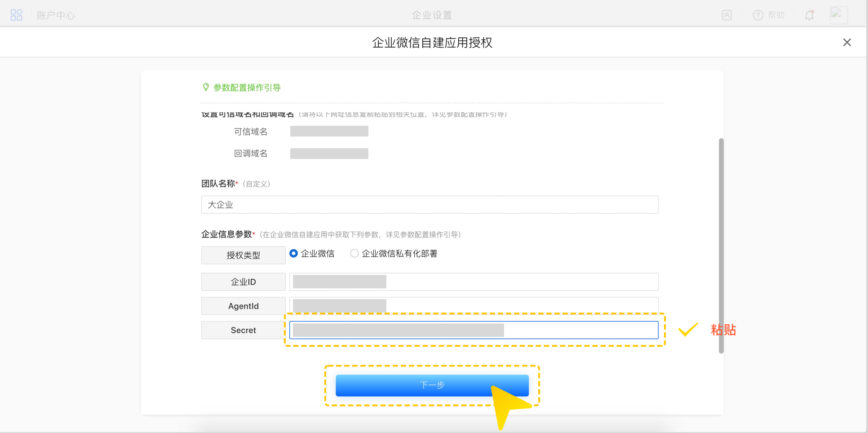Select the 企业微信私有化部署 radio option
868x433 pixels.
pyautogui.click(x=354, y=254)
